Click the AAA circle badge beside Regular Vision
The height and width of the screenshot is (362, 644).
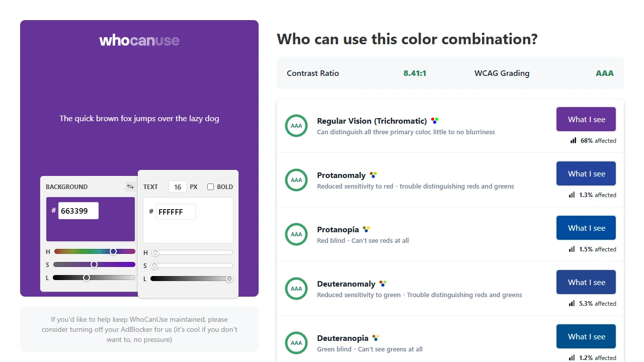tap(296, 126)
